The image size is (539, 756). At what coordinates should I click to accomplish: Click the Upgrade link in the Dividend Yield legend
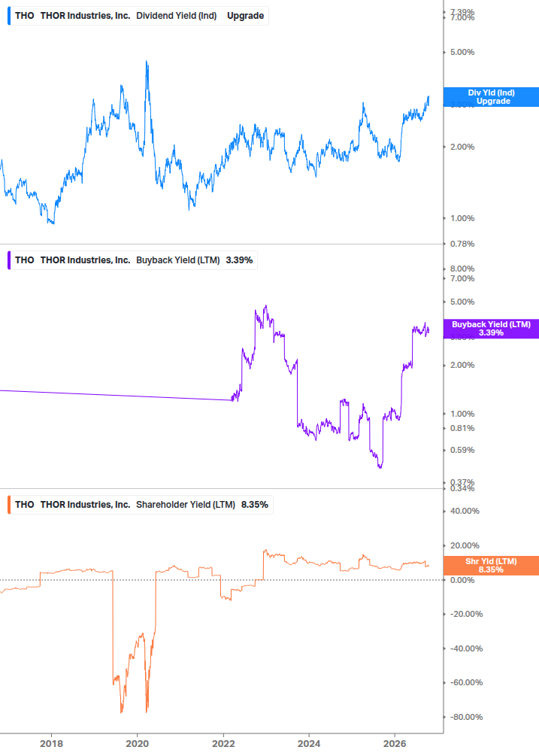(x=245, y=16)
